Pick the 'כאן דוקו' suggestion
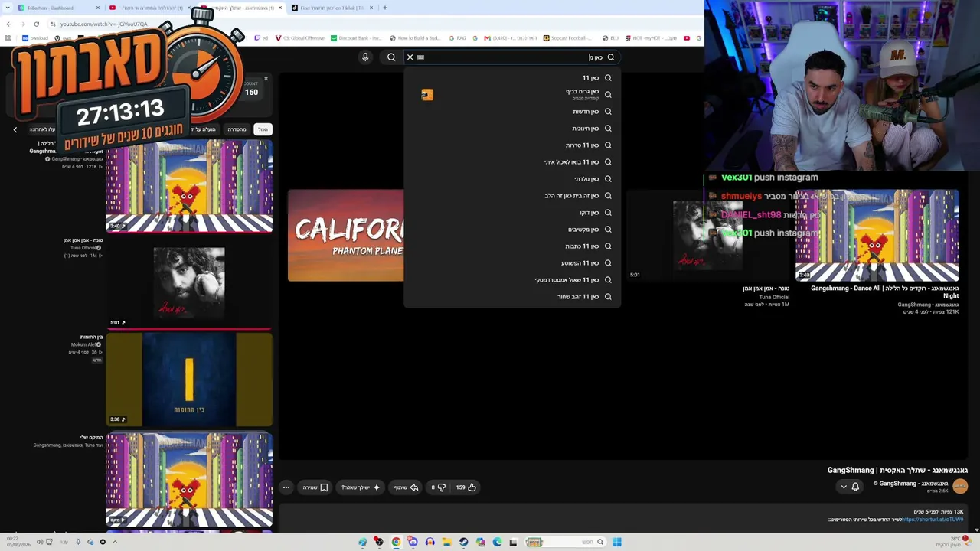 pos(512,213)
